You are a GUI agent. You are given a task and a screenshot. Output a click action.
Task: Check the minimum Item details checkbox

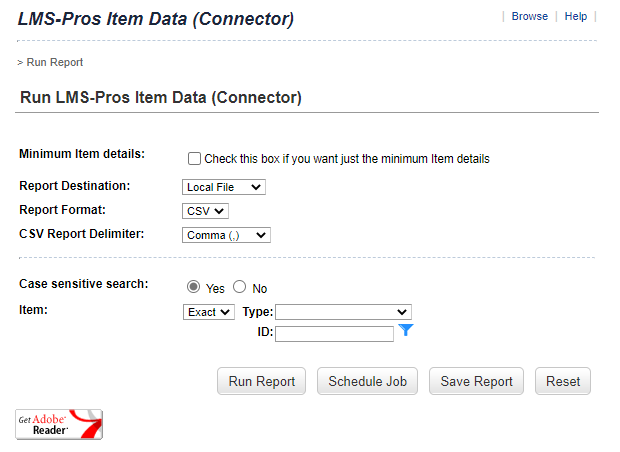point(195,159)
